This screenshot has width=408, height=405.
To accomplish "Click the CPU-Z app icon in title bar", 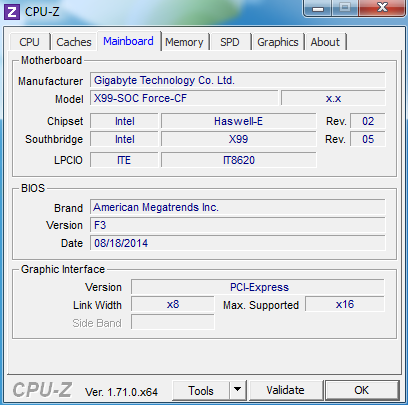I will (x=12, y=12).
